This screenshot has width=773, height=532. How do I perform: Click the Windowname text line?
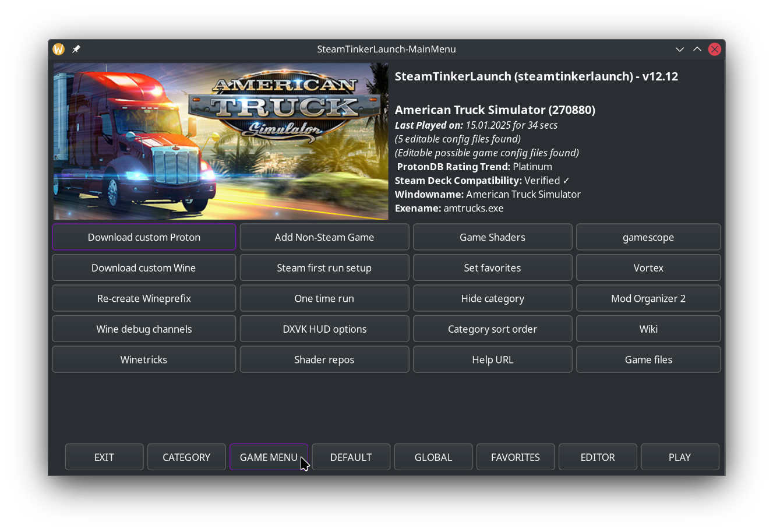(x=488, y=195)
